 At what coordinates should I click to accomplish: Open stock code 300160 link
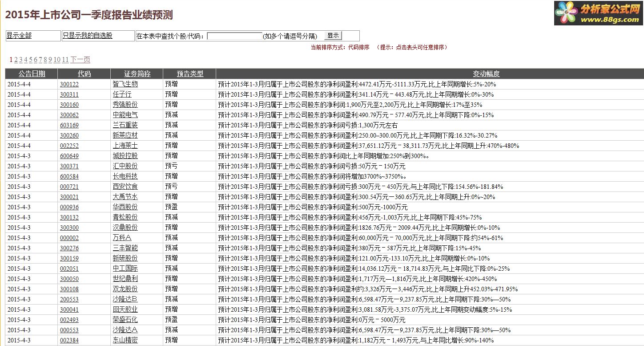click(69, 105)
